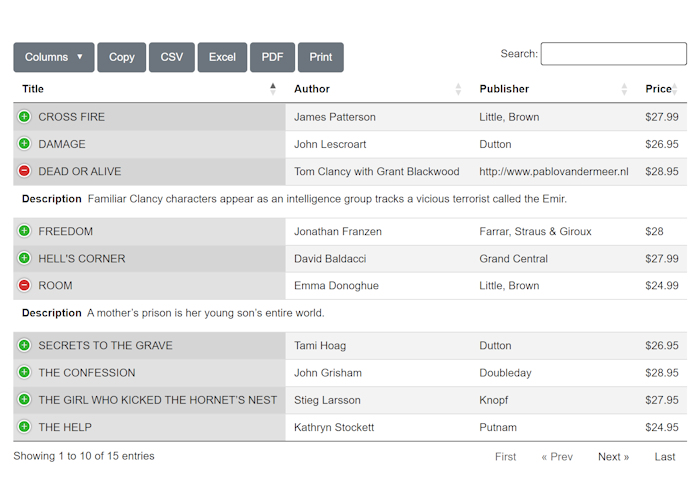The width and height of the screenshot is (700, 500).
Task: Sort by the Title column header
Action: pyautogui.click(x=149, y=89)
